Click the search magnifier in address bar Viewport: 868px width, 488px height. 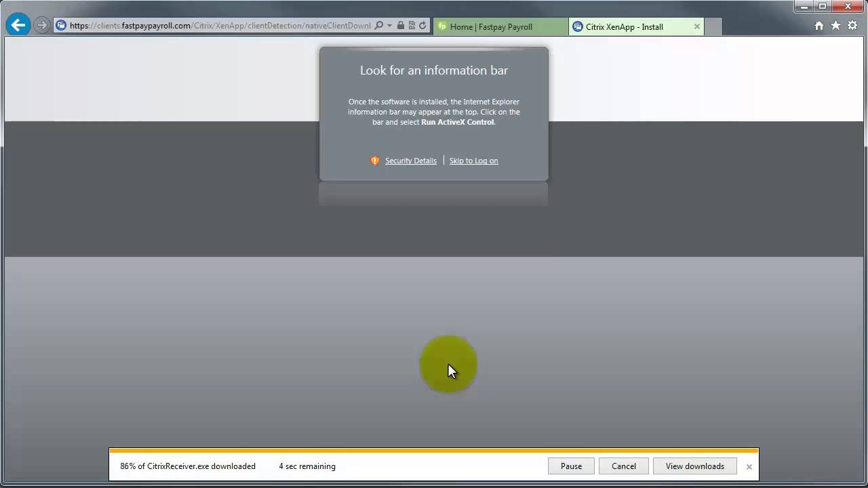point(379,26)
